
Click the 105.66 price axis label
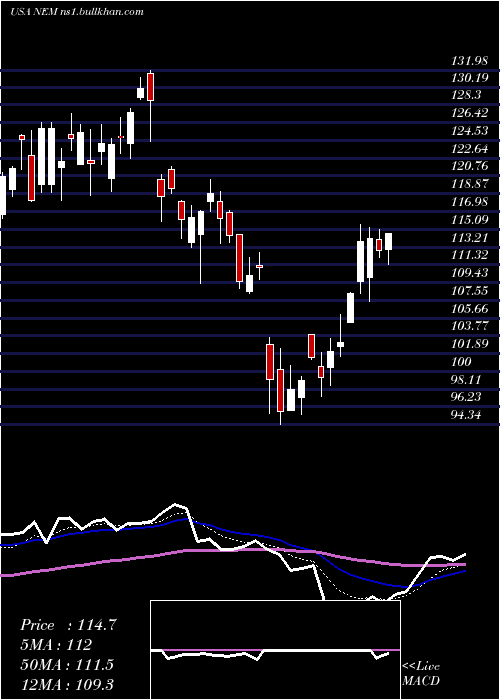coord(470,308)
